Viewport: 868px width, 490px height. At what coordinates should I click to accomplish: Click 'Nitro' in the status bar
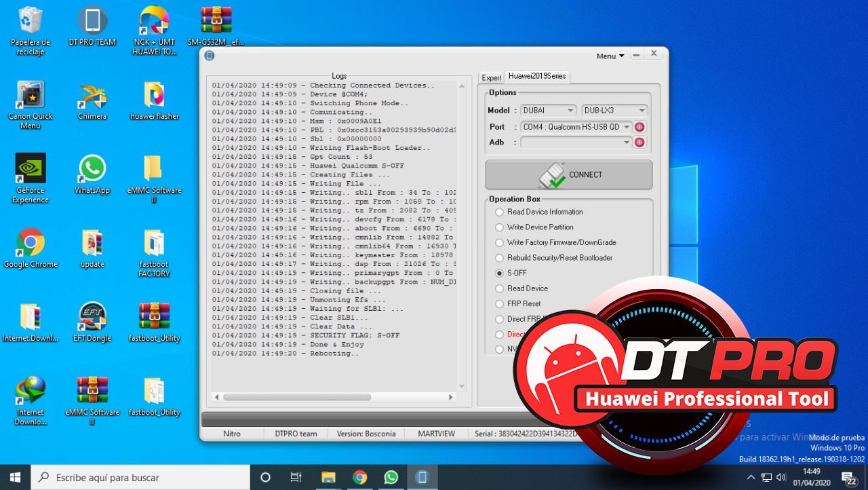tap(232, 434)
